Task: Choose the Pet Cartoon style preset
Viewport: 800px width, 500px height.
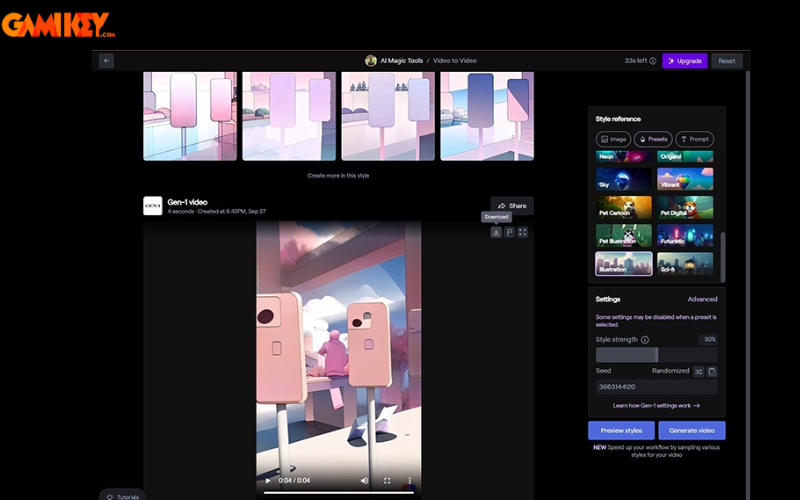Action: [x=624, y=207]
